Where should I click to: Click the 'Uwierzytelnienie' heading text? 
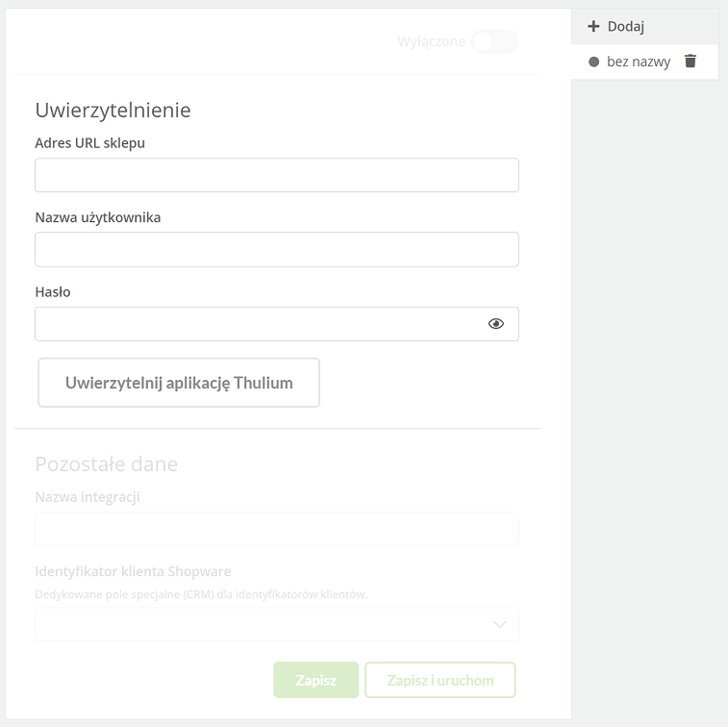113,111
